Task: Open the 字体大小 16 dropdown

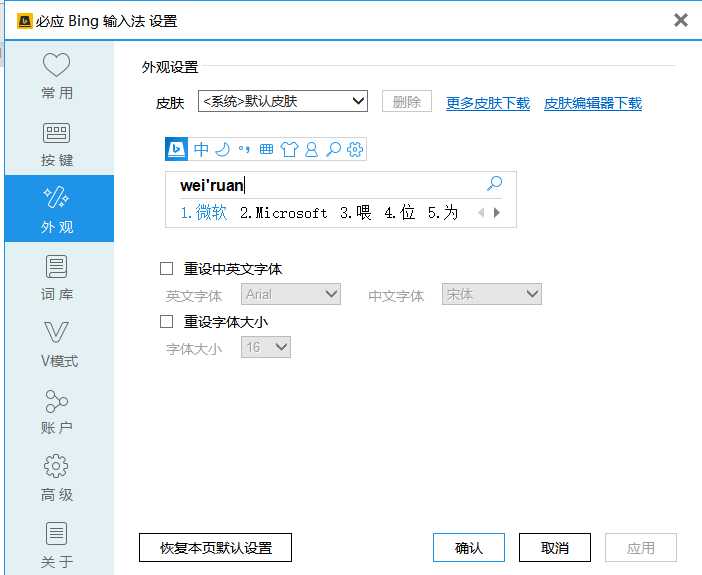Action: 266,347
